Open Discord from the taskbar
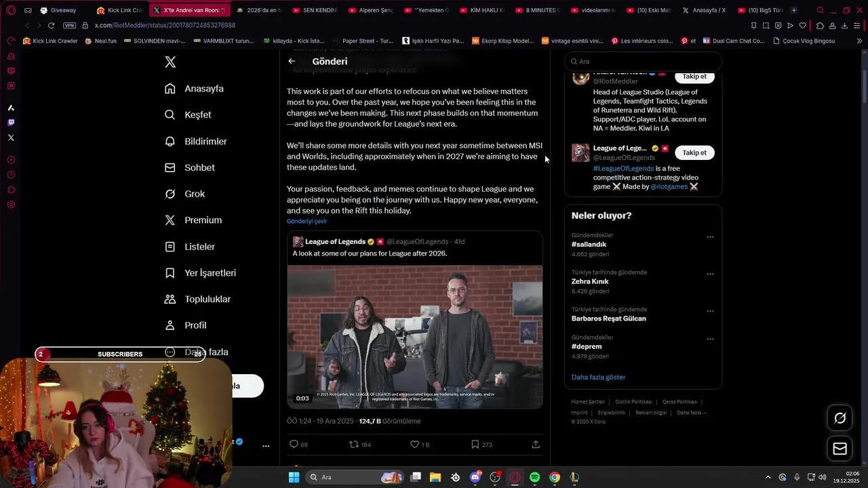 475,477
